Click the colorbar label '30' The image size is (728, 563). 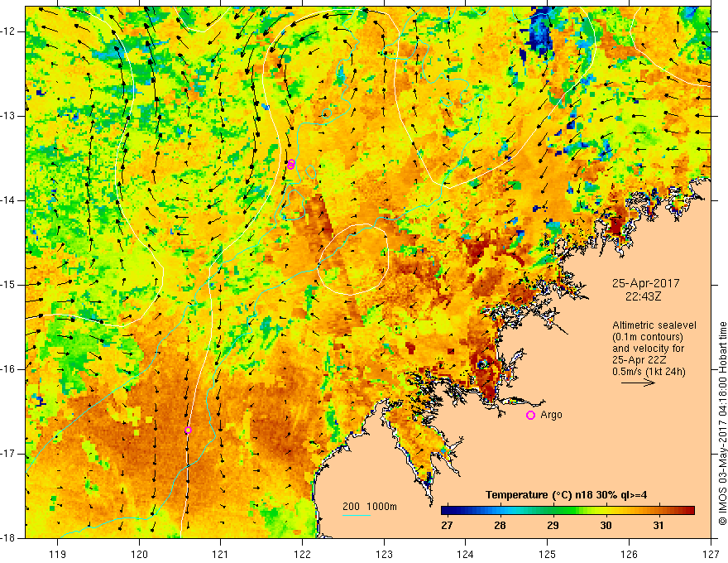pyautogui.click(x=606, y=526)
